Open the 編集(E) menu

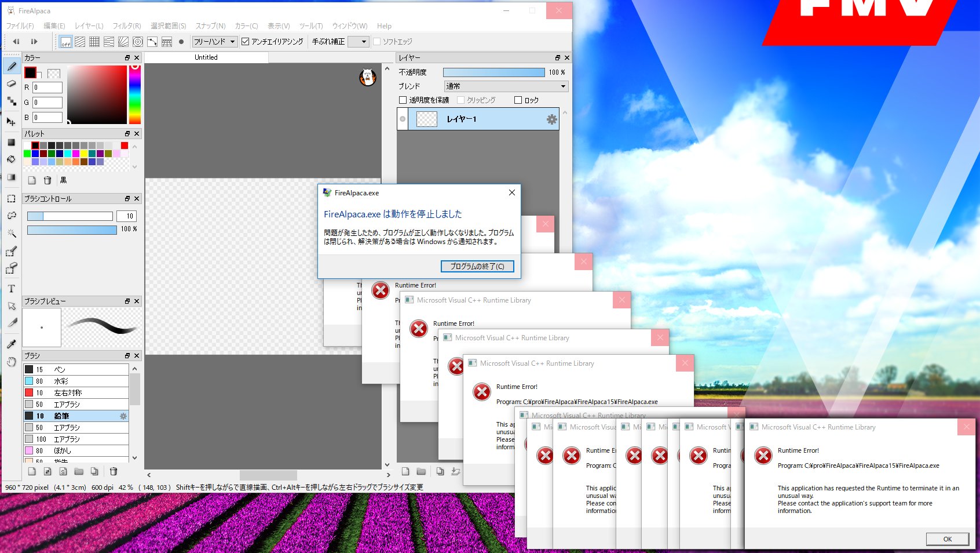54,26
